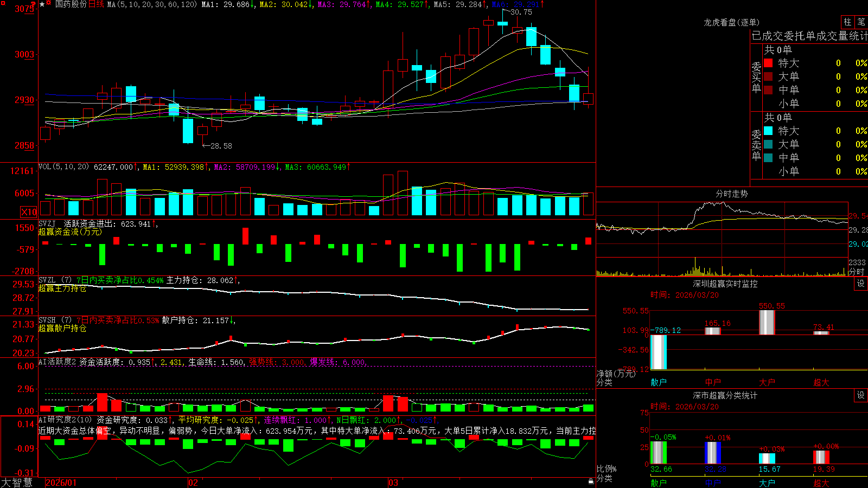This screenshot has width=868, height=488.
Task: Click the 30.75 high price label
Action: tap(521, 12)
